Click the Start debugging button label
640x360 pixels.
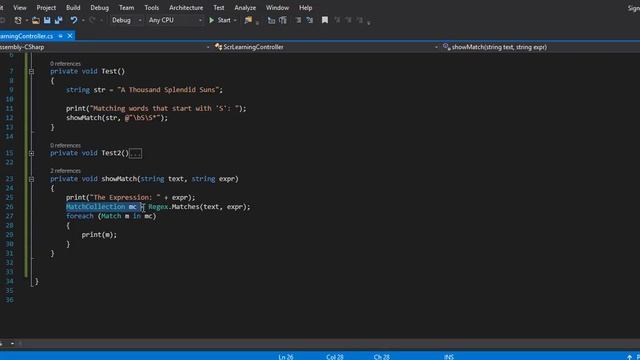224,20
